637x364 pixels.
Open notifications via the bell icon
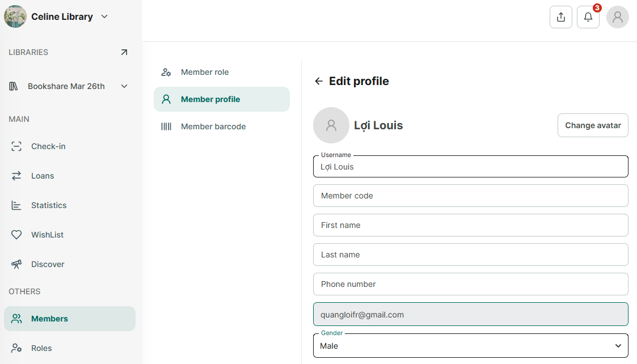tap(588, 17)
